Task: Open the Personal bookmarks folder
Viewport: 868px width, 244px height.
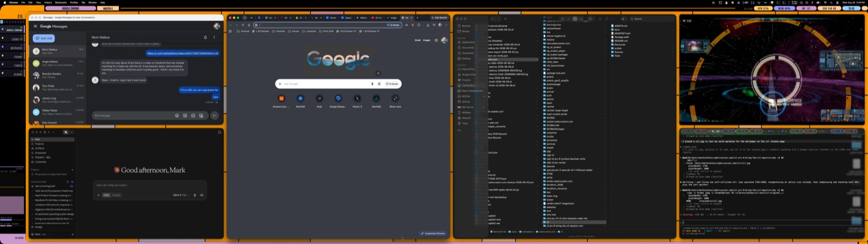Action: click(x=244, y=30)
